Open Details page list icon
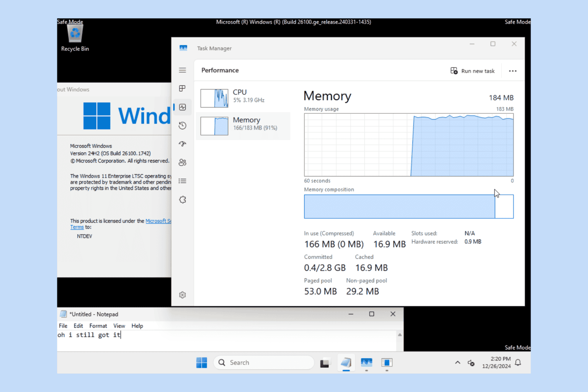 pyautogui.click(x=183, y=181)
